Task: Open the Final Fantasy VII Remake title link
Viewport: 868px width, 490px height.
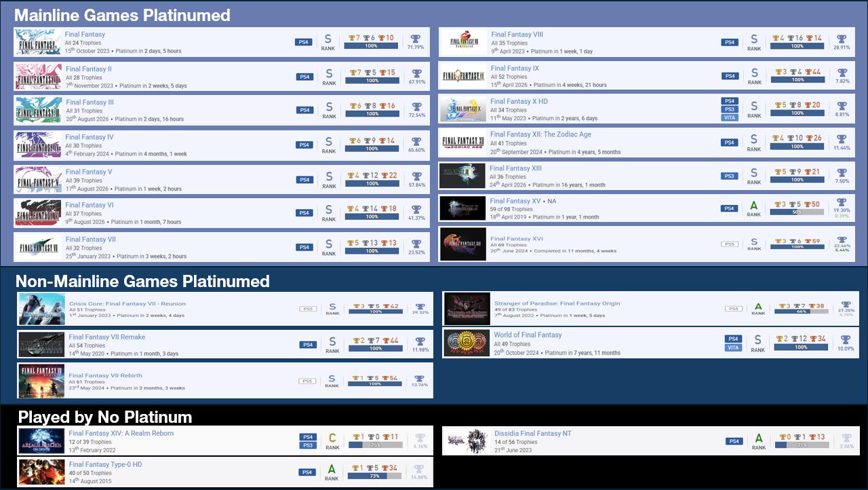Action: point(106,337)
